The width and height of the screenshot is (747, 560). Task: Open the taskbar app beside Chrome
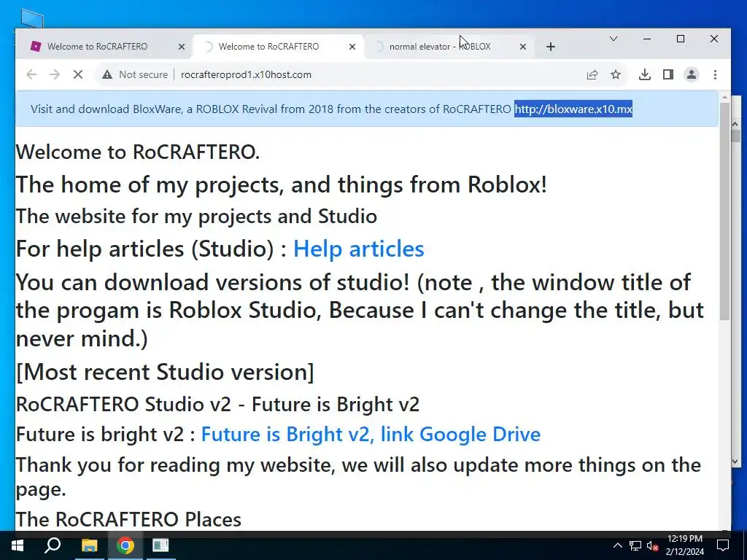click(x=160, y=545)
